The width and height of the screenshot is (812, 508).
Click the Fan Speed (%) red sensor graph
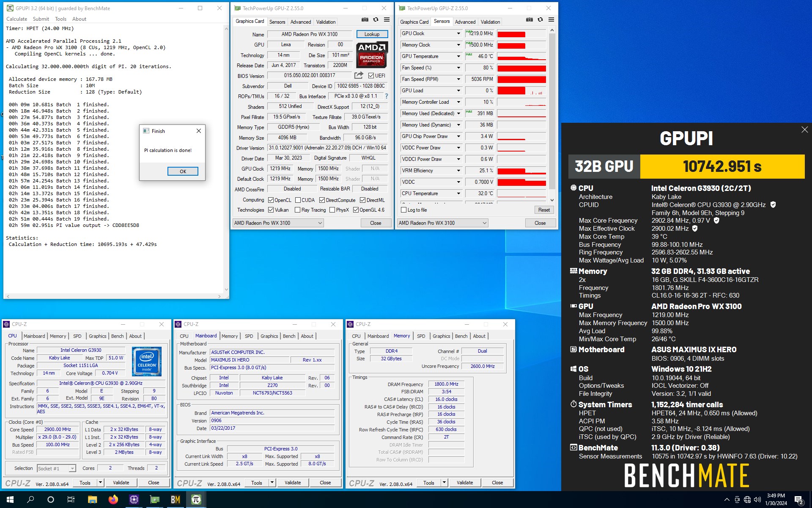(521, 68)
